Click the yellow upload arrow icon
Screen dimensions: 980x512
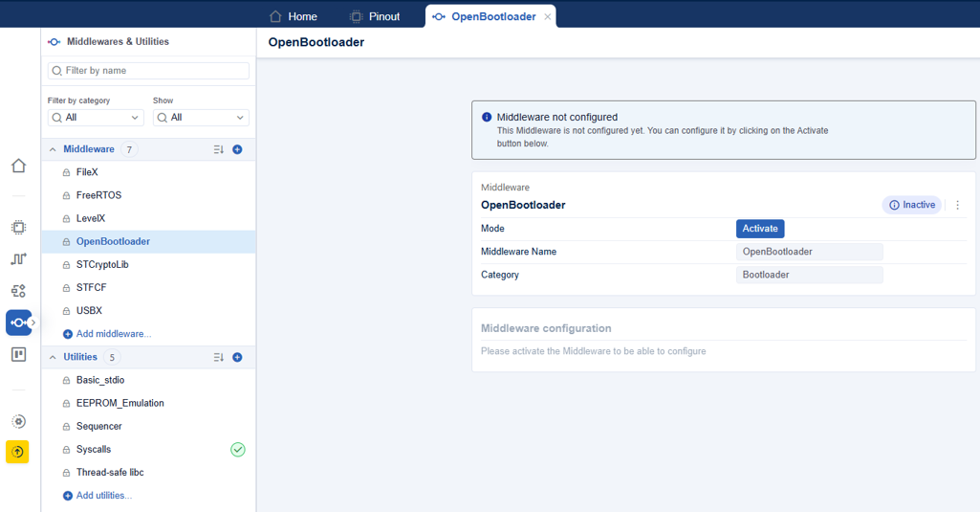click(x=17, y=452)
